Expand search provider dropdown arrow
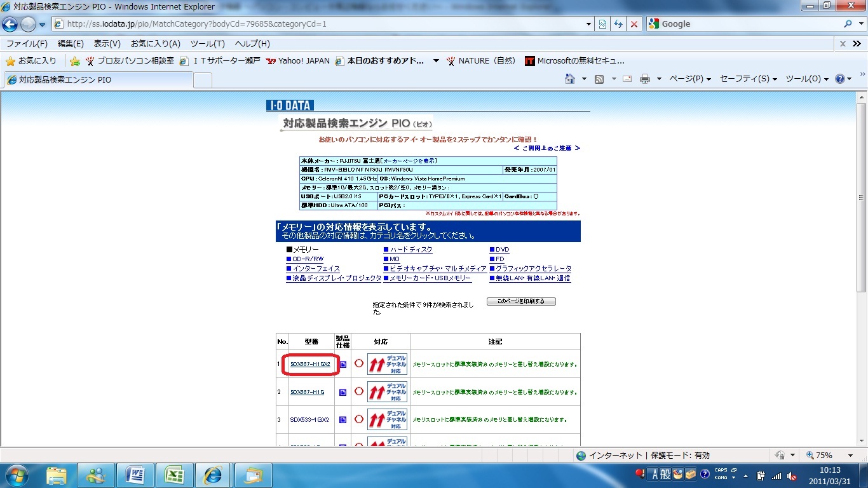This screenshot has width=868, height=488. pos(862,24)
